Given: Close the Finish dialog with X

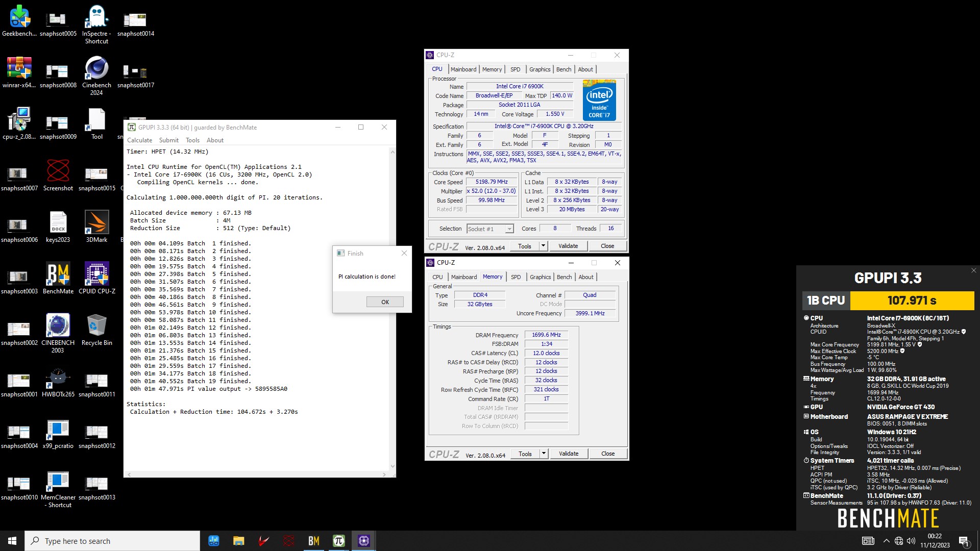Looking at the screenshot, I should [x=404, y=253].
